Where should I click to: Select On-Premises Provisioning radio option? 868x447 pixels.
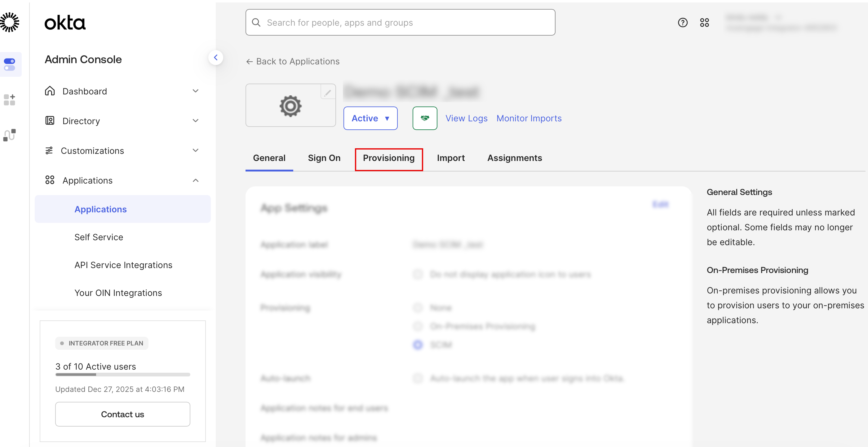pos(418,326)
